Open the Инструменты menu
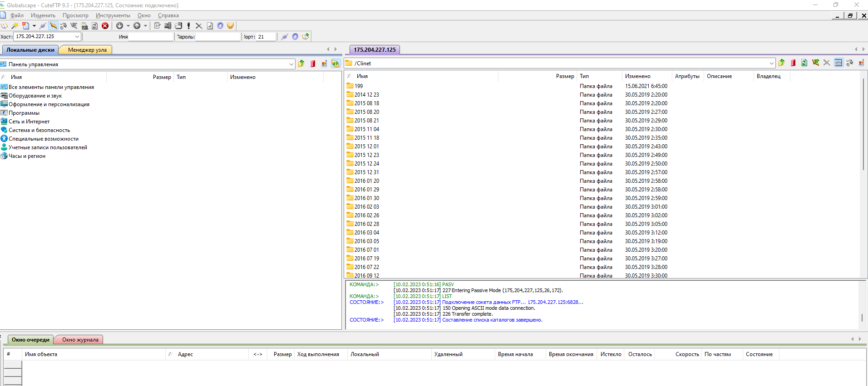Viewport: 868px width, 386px height. pyautogui.click(x=113, y=15)
